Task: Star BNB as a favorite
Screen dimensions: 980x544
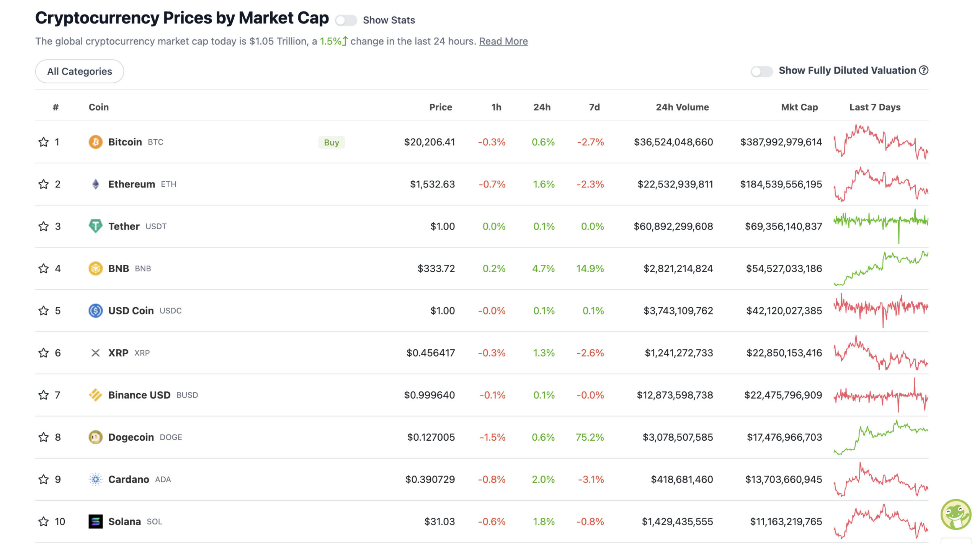Action: pyautogui.click(x=44, y=268)
